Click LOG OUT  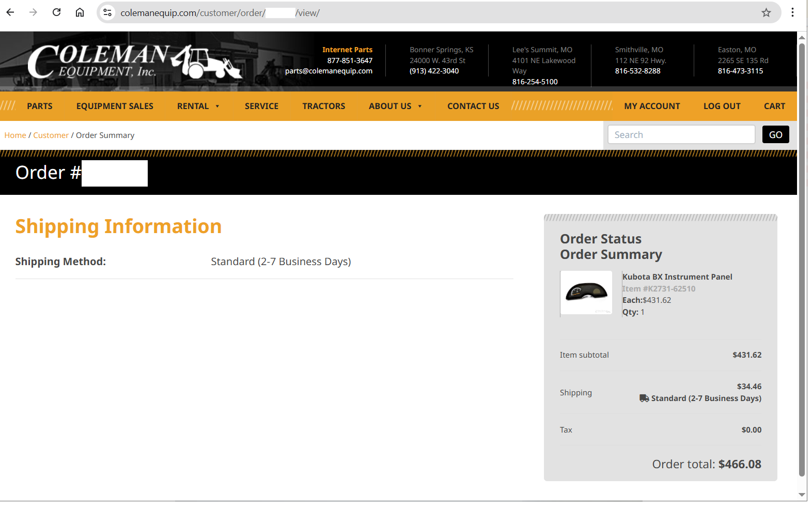pos(722,106)
